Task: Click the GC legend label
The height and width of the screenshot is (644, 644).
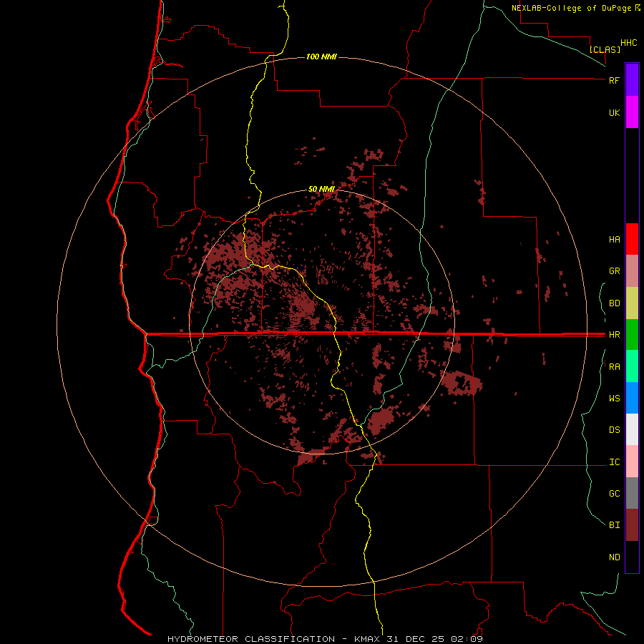Action: point(614,493)
